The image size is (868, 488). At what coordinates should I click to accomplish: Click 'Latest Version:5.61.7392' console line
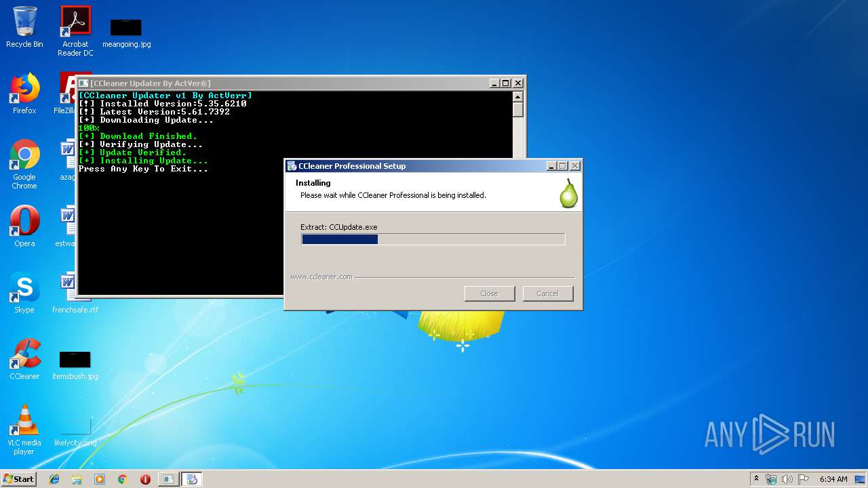pos(154,112)
